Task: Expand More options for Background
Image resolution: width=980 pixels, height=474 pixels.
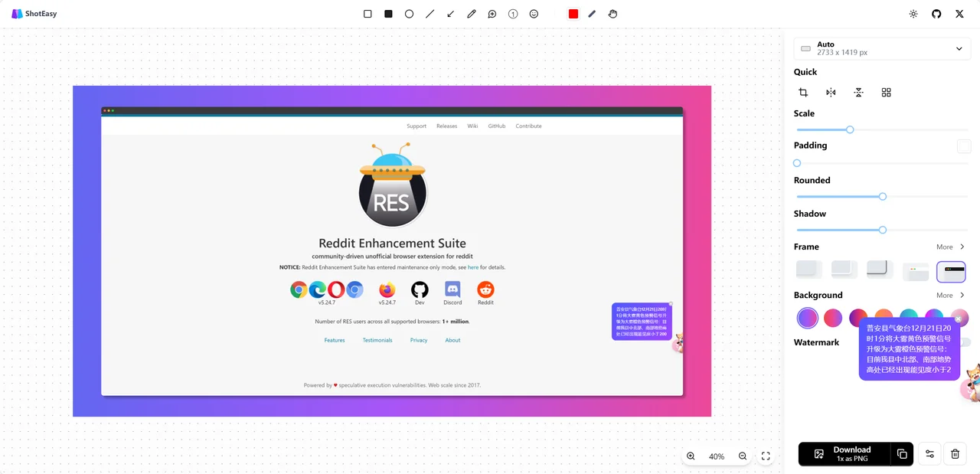Action: click(x=951, y=296)
